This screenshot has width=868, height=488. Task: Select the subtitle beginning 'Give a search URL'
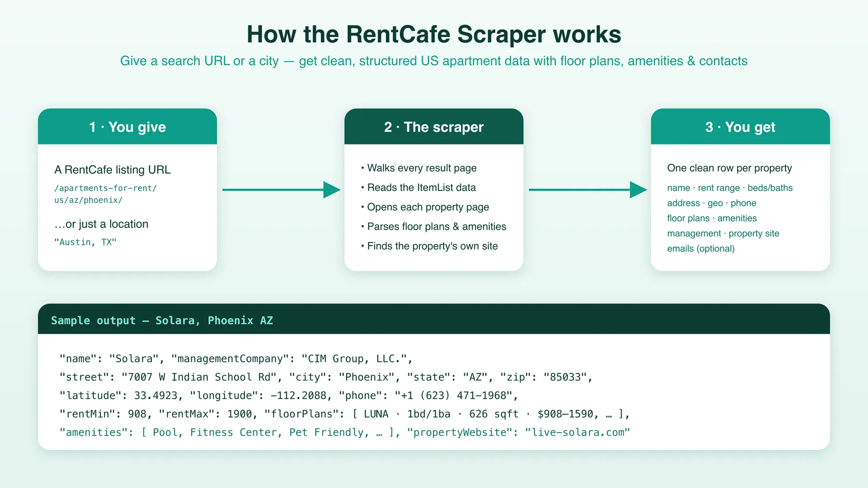pyautogui.click(x=434, y=61)
